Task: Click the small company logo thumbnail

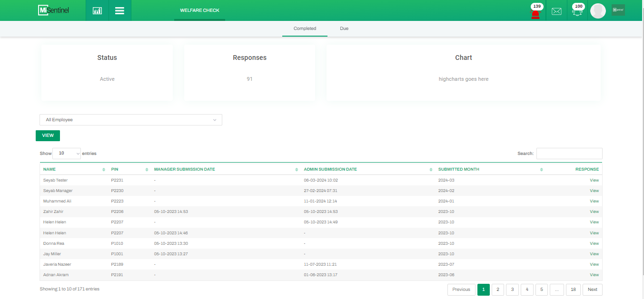Action: click(618, 10)
